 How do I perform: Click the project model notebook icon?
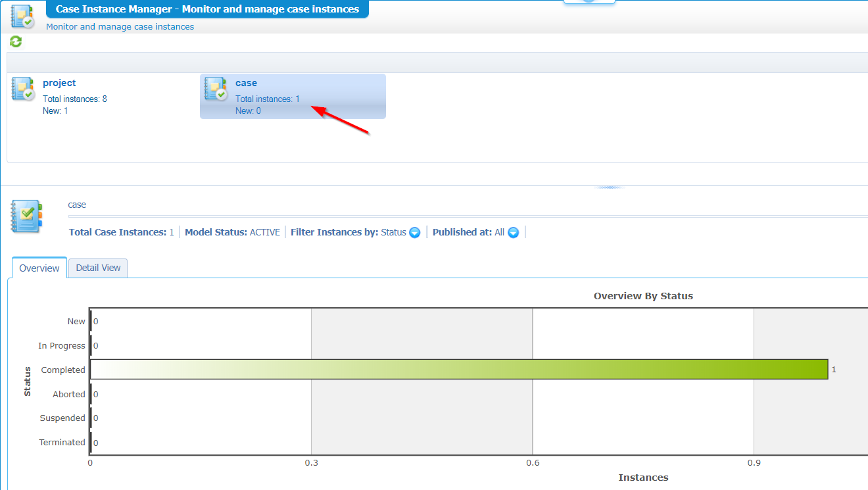coord(23,89)
